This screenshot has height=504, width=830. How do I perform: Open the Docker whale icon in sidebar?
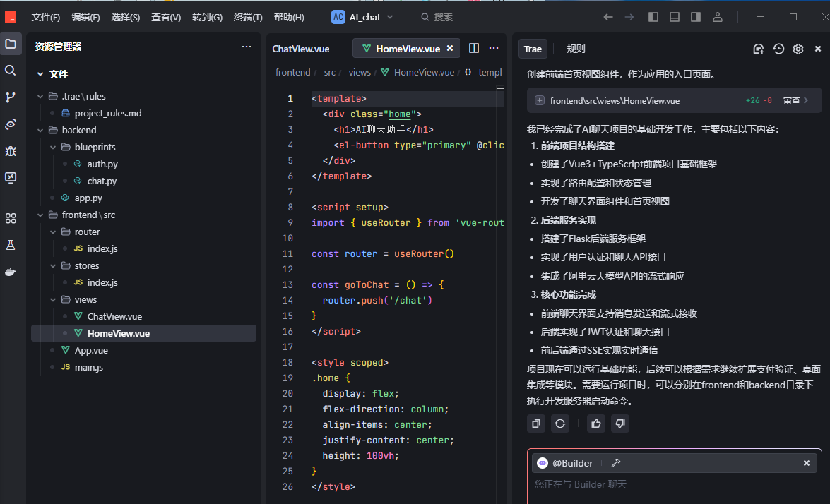(x=11, y=272)
